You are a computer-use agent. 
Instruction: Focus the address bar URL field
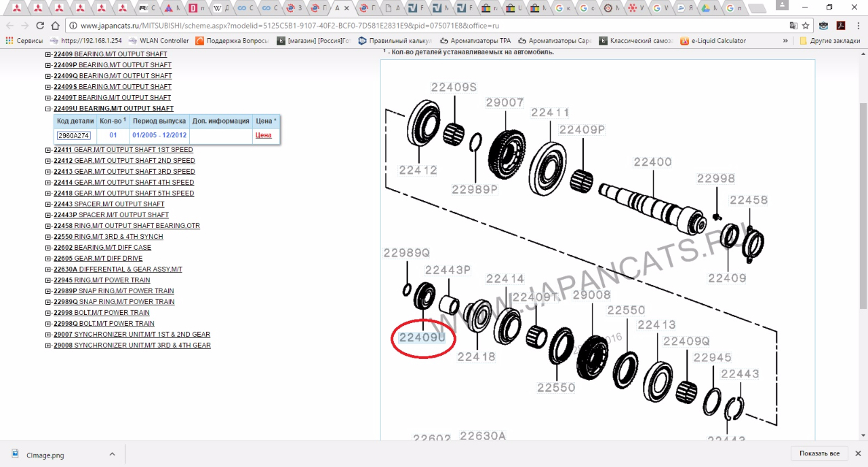pos(427,25)
